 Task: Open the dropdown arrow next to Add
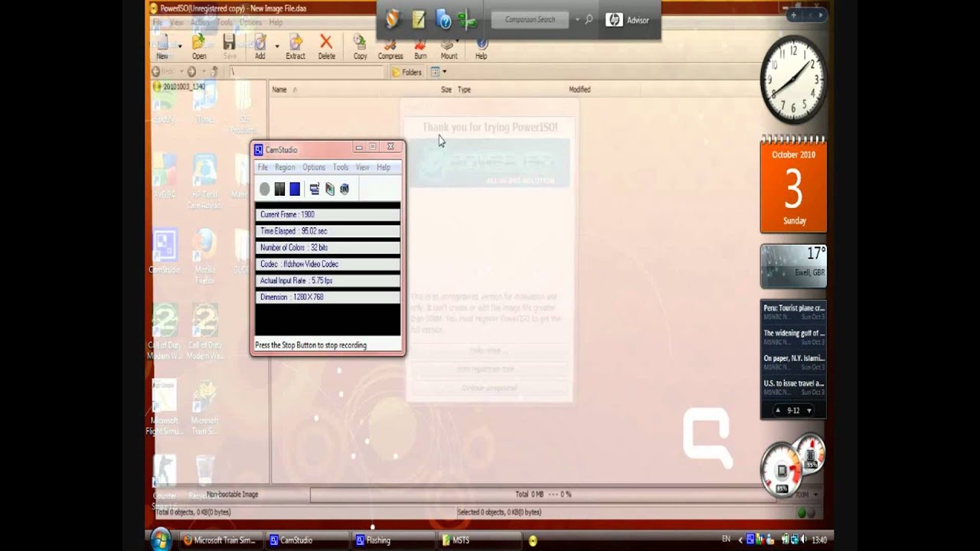click(x=276, y=46)
